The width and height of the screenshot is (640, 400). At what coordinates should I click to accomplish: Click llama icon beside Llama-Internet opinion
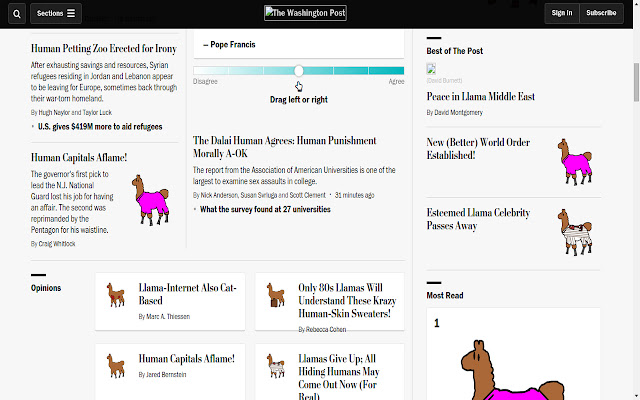click(x=116, y=295)
